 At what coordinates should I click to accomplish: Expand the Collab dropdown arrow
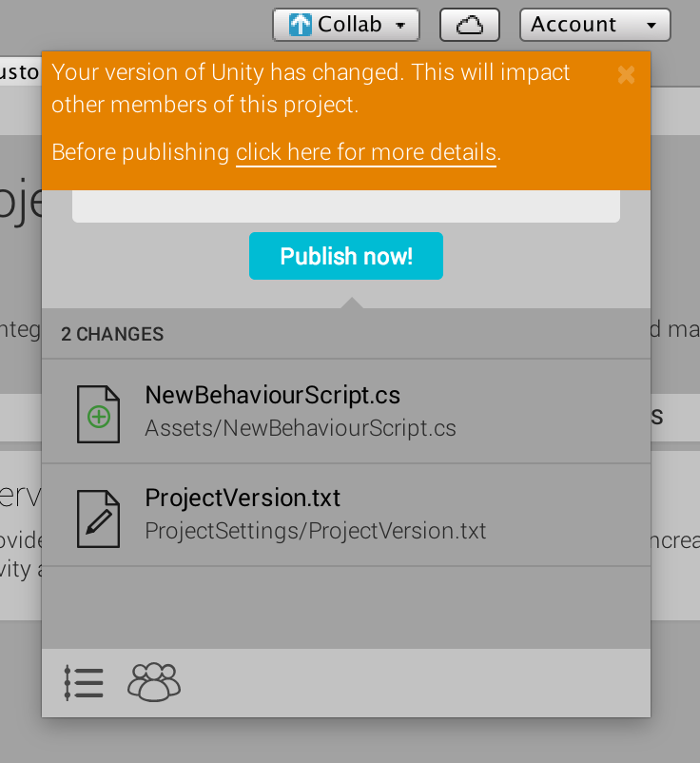(402, 26)
